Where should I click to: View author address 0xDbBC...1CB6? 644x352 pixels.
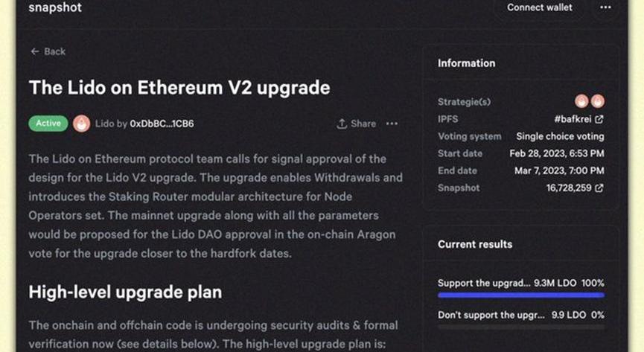click(162, 124)
